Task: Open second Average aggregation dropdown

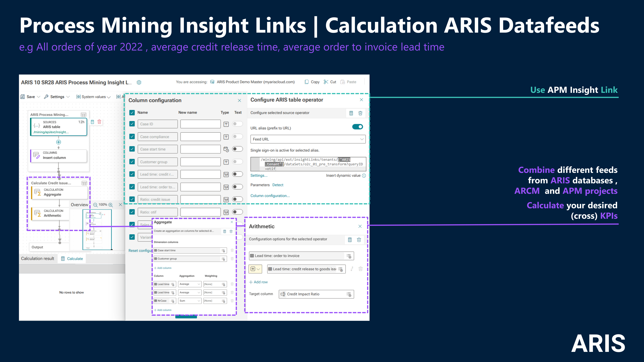Action: [x=189, y=292]
